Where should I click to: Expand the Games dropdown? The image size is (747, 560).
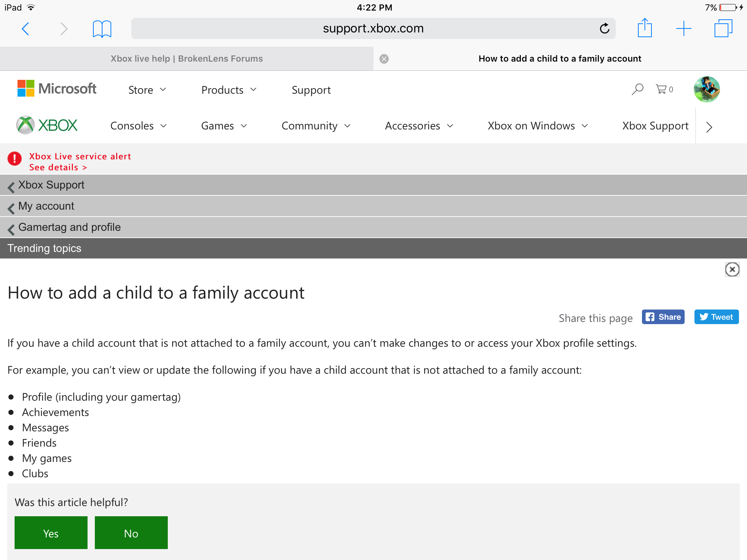click(x=224, y=126)
